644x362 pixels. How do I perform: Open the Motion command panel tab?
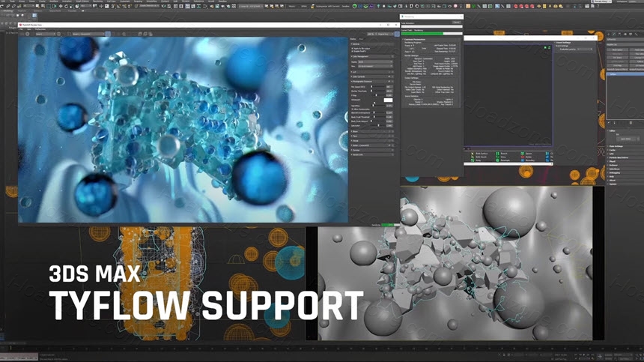pos(625,34)
